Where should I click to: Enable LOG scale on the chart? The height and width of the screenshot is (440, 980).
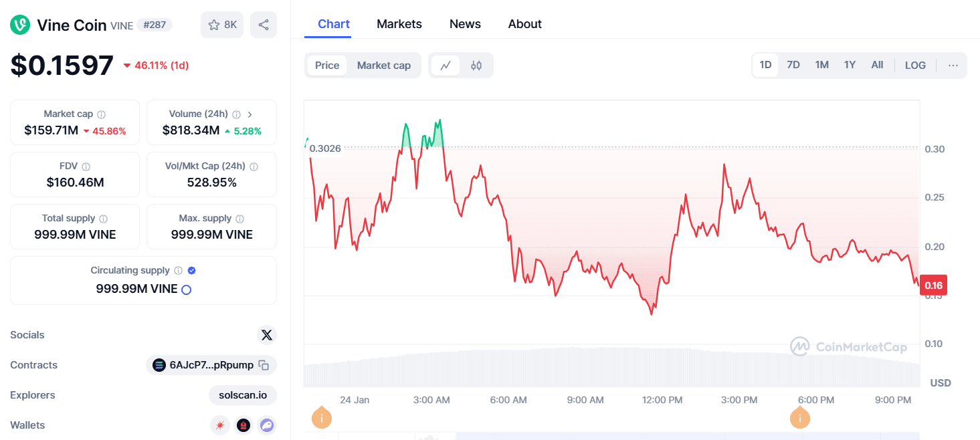click(x=915, y=66)
